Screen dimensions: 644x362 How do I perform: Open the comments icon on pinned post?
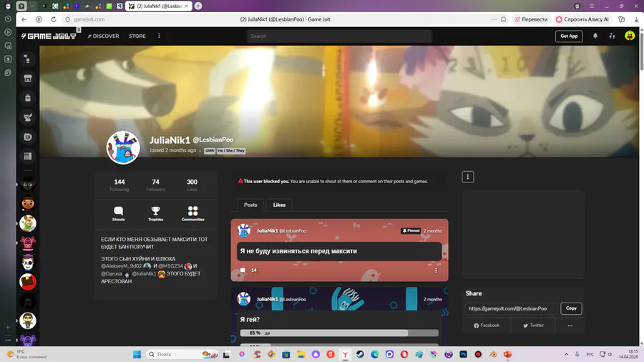pos(243,270)
